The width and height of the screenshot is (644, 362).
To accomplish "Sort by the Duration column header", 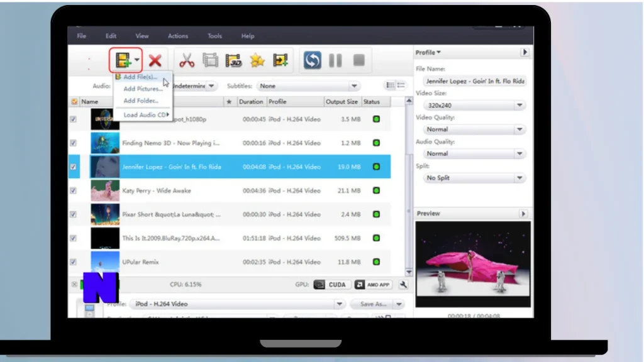I will click(251, 101).
